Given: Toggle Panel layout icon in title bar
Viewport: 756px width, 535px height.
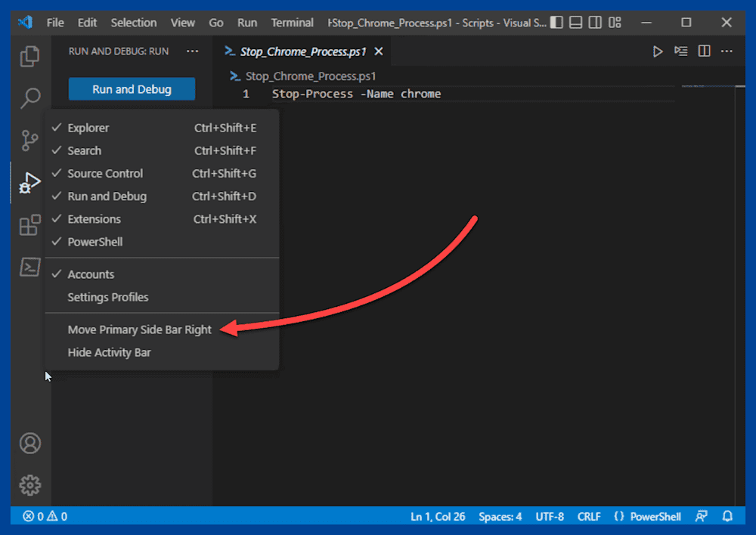Looking at the screenshot, I should coord(575,22).
